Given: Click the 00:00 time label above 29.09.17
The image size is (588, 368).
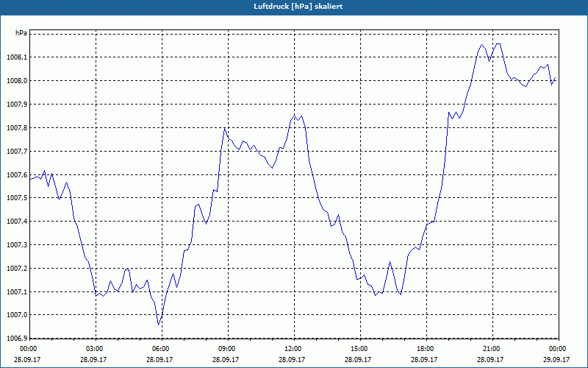Looking at the screenshot, I should 558,349.
